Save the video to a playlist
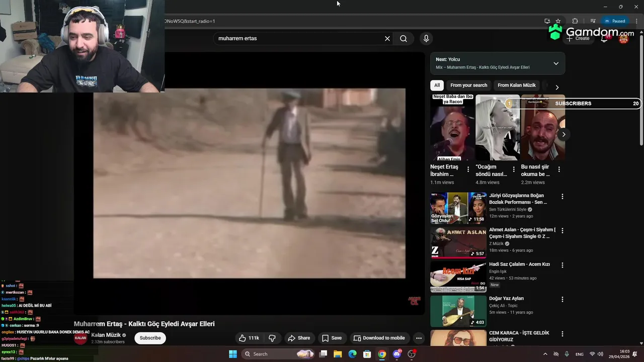This screenshot has height=362, width=644. click(x=332, y=338)
